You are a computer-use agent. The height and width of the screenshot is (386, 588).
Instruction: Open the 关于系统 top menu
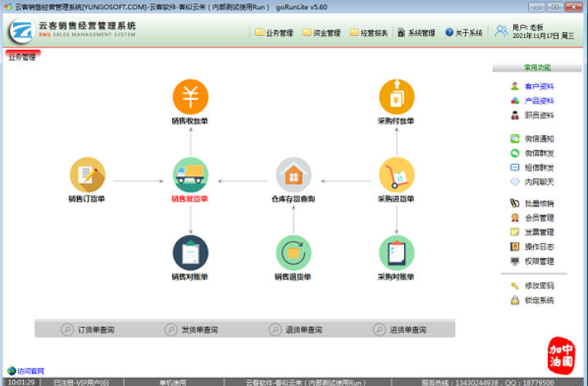463,33
